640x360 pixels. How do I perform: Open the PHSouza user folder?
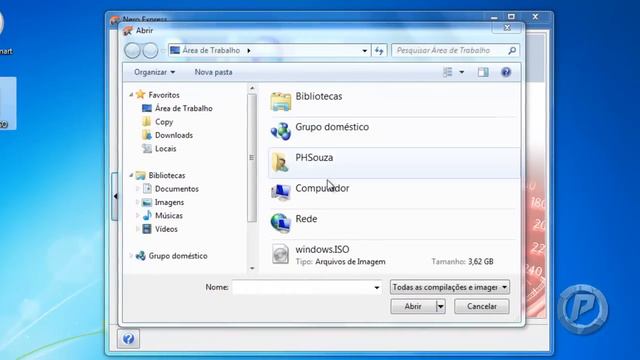pos(394,163)
